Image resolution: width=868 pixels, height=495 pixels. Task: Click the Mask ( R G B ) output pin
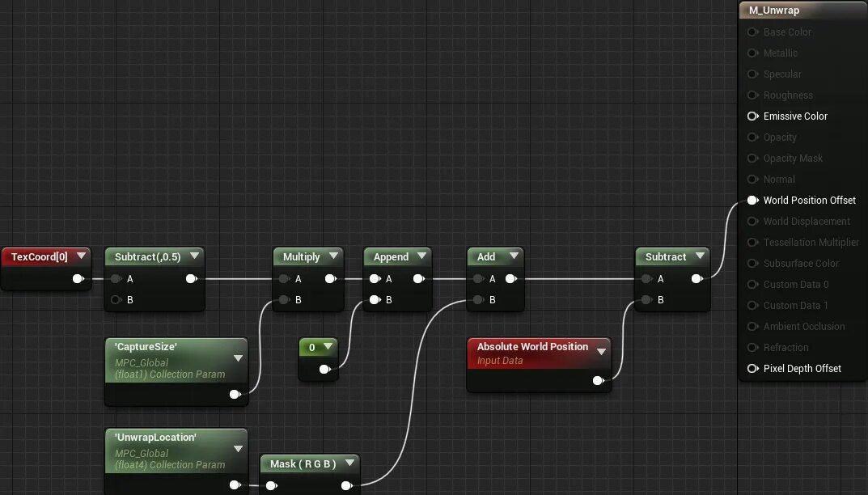[x=346, y=485]
